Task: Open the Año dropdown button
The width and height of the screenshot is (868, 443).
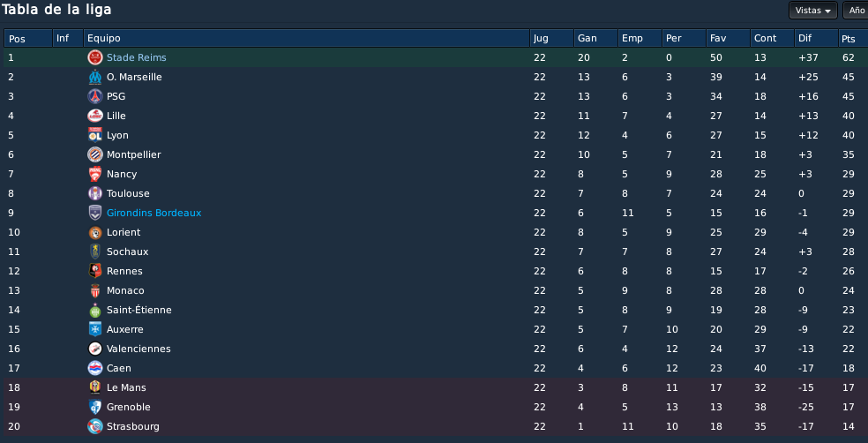Action: (x=856, y=10)
